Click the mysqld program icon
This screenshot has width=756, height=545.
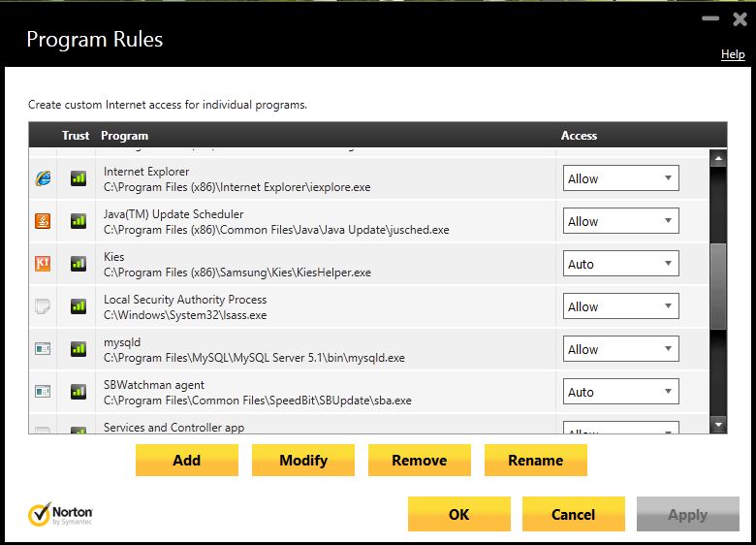click(43, 348)
